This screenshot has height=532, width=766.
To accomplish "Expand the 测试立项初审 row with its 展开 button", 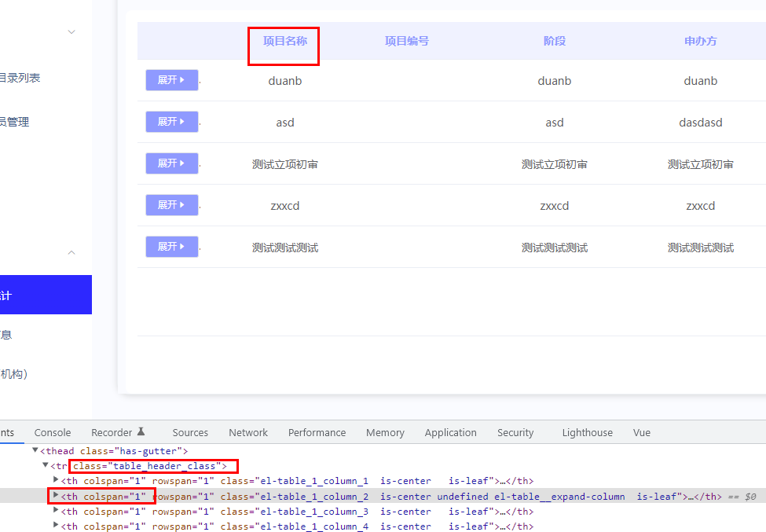I will pos(171,163).
